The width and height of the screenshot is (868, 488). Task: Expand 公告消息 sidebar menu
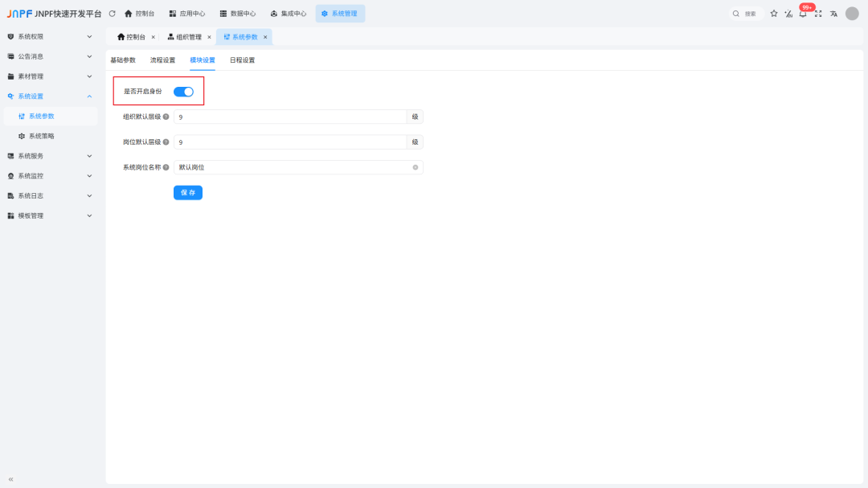pyautogui.click(x=50, y=56)
